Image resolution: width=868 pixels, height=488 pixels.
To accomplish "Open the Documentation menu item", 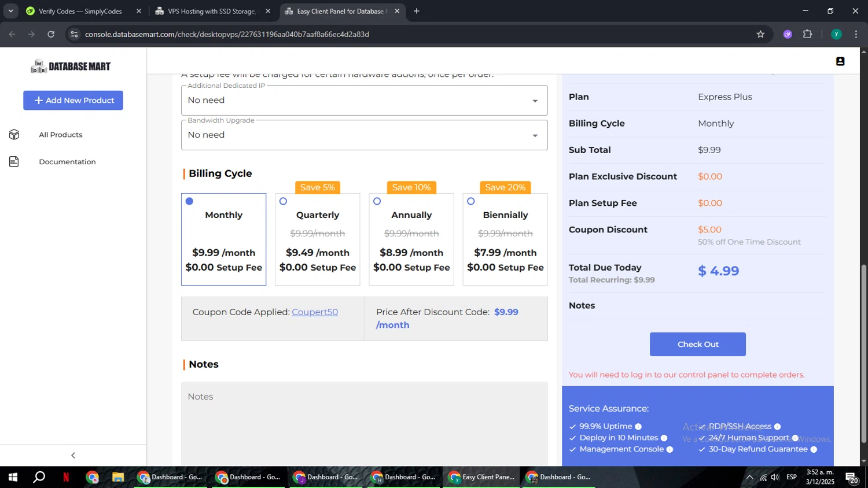I will (x=67, y=162).
